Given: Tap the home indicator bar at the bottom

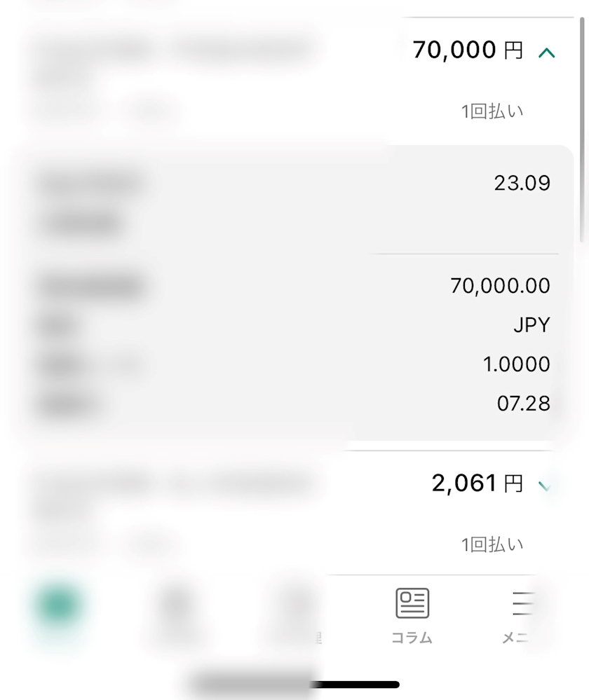Looking at the screenshot, I should pyautogui.click(x=294, y=684).
